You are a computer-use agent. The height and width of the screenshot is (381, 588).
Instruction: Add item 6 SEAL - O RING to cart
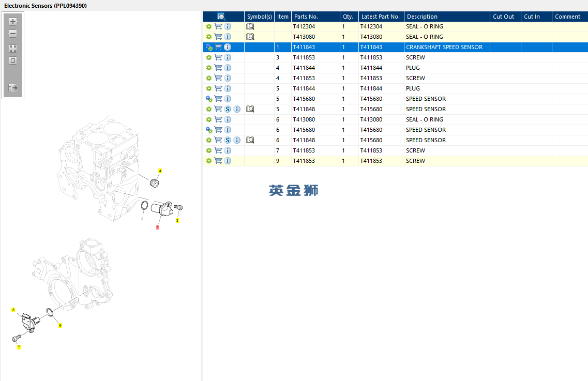coord(218,119)
